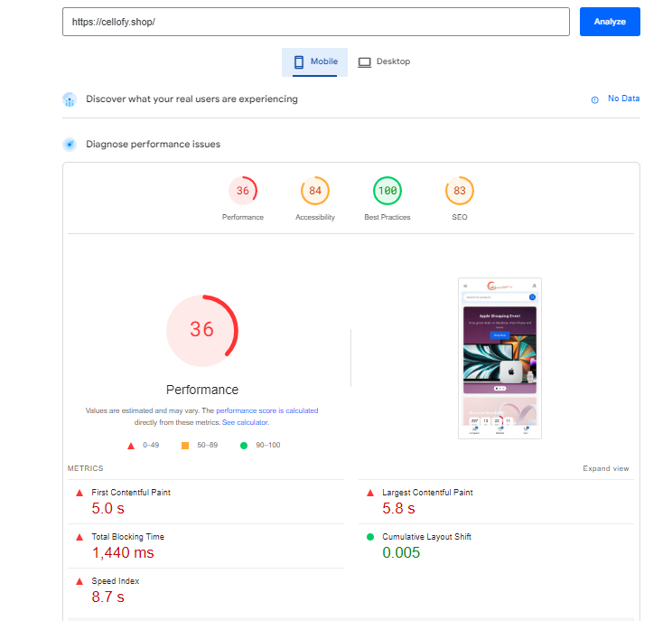Click the real users experience chart icon
This screenshot has width=672, height=621.
(70, 99)
